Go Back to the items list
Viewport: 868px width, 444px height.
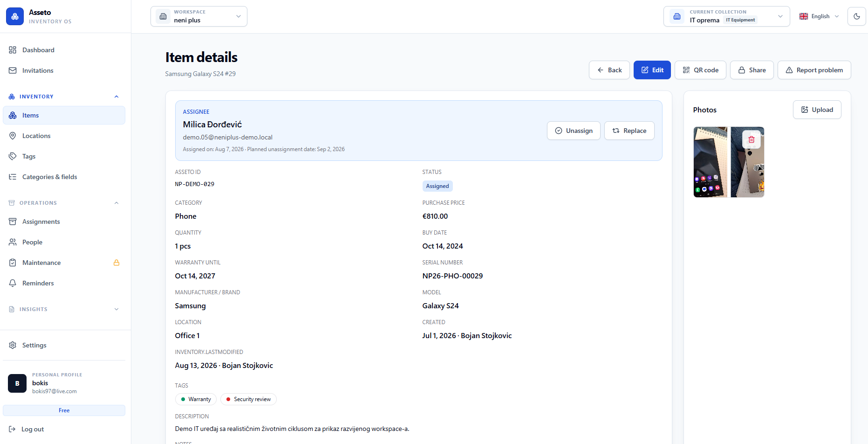(609, 70)
